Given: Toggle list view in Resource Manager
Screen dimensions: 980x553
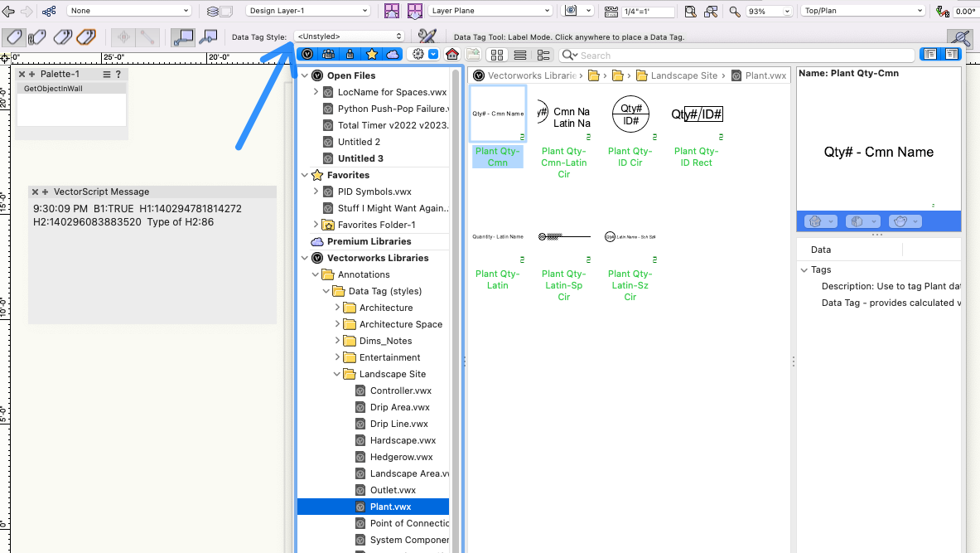Looking at the screenshot, I should [x=520, y=55].
